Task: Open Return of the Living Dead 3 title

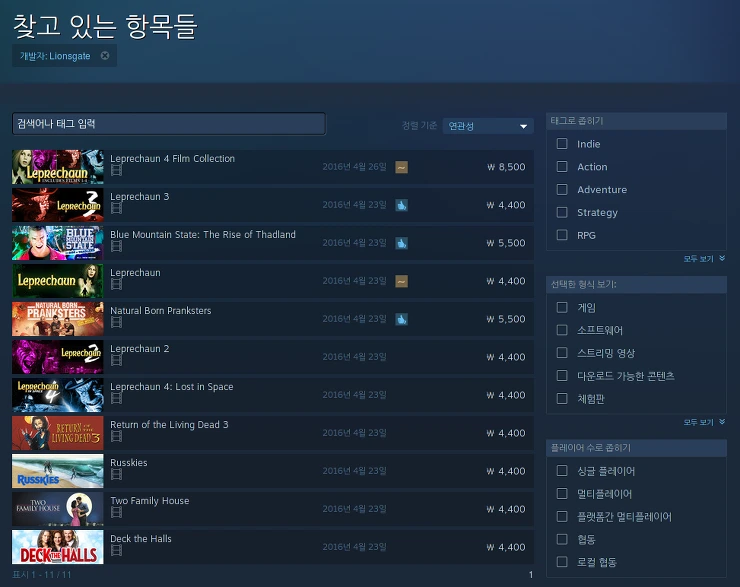Action: (x=169, y=425)
